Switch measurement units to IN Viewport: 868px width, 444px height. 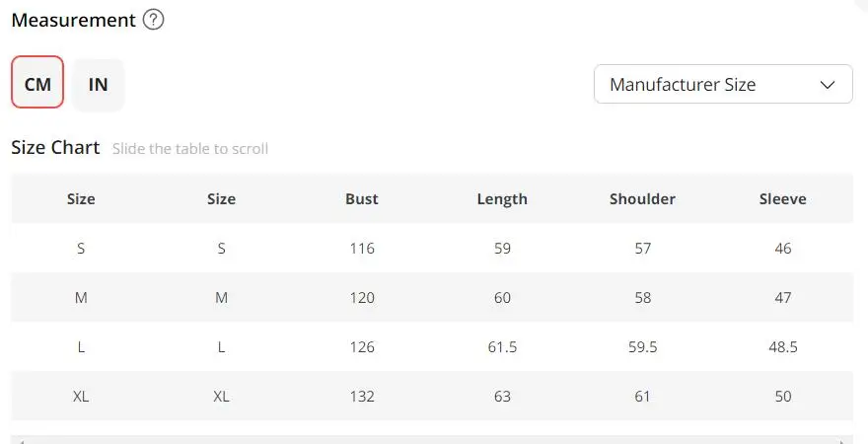98,83
